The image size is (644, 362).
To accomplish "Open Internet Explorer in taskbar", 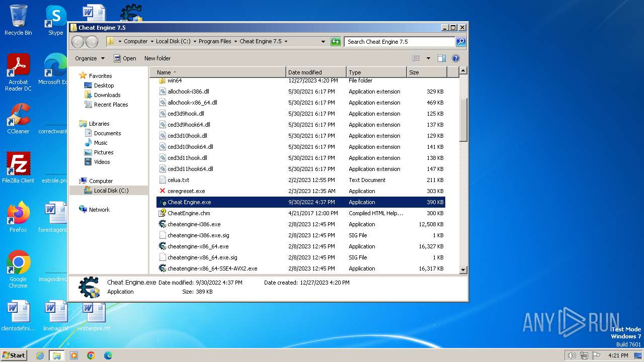I will tap(40, 355).
